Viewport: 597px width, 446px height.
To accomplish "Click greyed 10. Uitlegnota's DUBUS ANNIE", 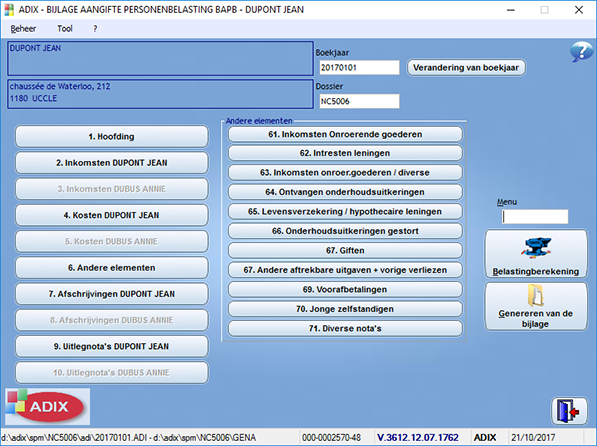I will (112, 373).
